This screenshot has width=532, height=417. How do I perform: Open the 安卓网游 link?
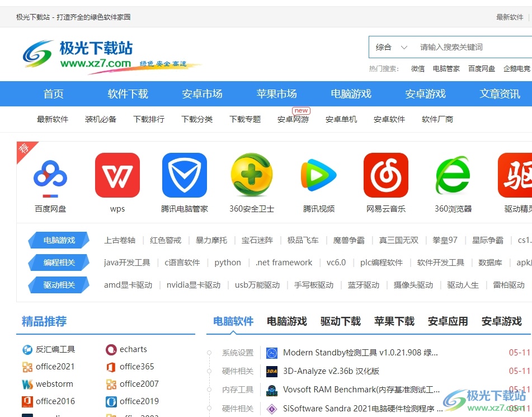293,119
